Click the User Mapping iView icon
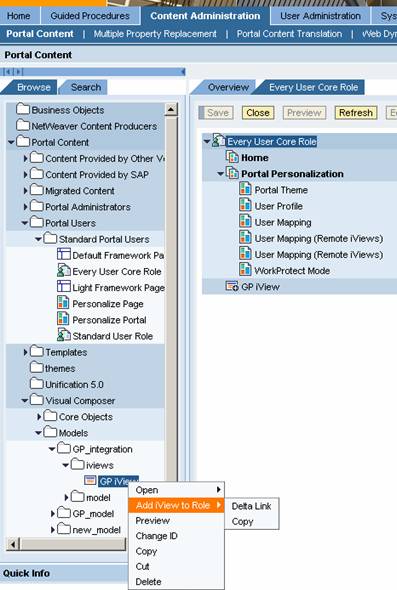 coord(245,221)
